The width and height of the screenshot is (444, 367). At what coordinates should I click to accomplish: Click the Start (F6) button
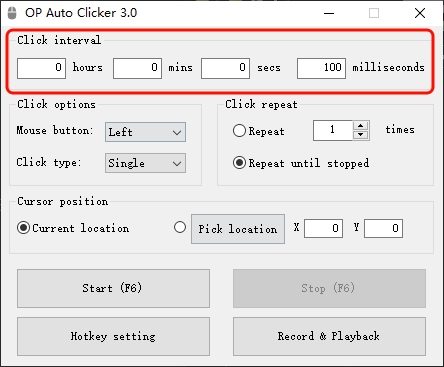[x=113, y=288]
